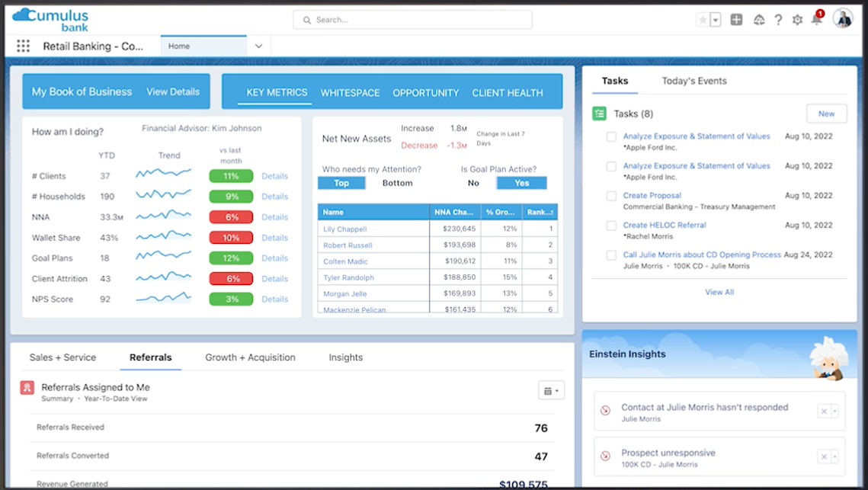Click the notifications bell icon

pyautogui.click(x=815, y=20)
